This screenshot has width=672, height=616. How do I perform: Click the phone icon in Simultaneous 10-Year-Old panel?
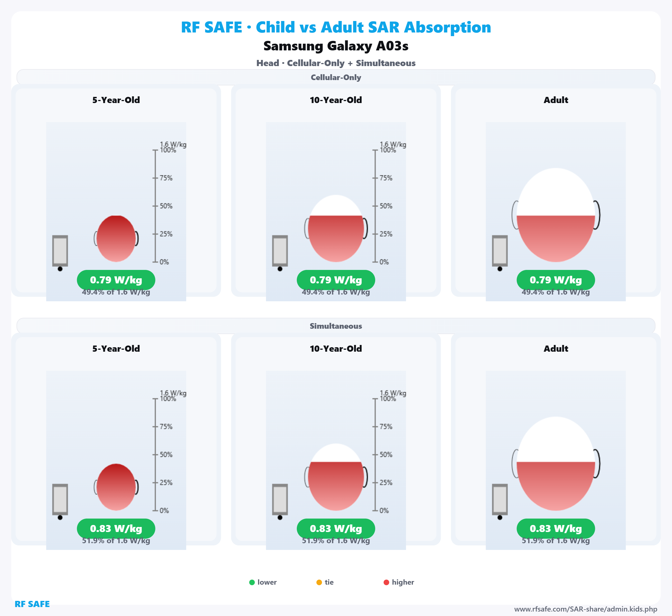(280, 499)
